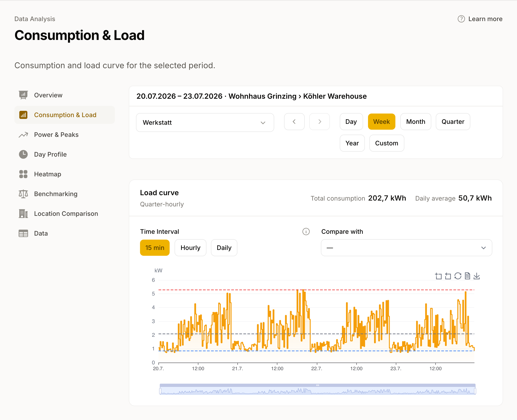
Task: Click the Data table icon
Action: click(x=23, y=234)
